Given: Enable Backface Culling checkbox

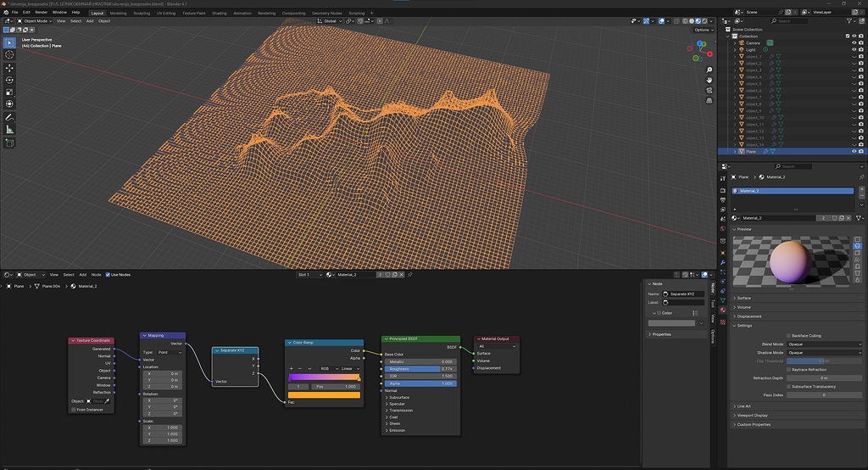Looking at the screenshot, I should (x=788, y=335).
